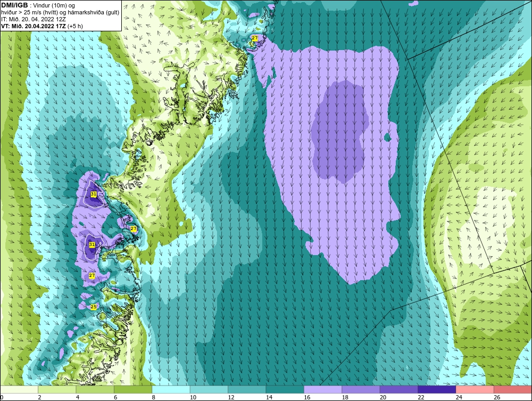Click the palest 0–2 m/s legend swatch

pos(19,389)
